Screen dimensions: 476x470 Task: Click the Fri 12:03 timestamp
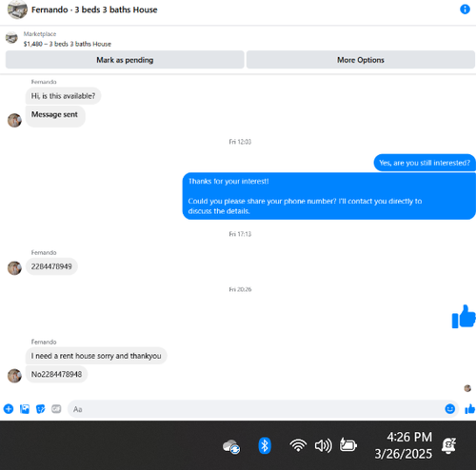pyautogui.click(x=240, y=142)
